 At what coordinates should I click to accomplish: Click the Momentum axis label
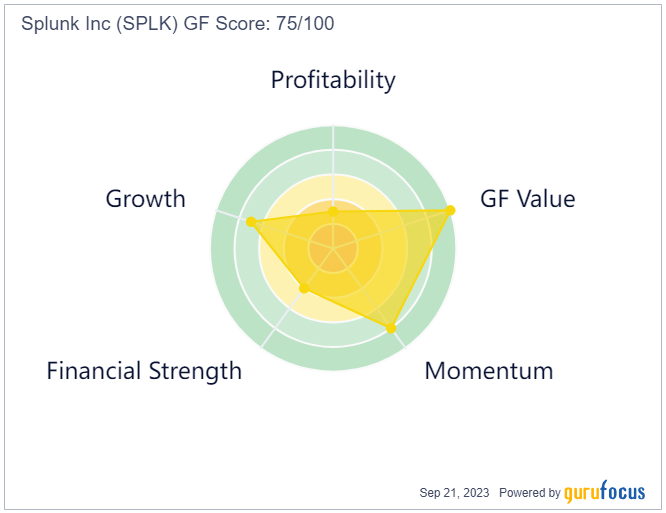click(488, 371)
